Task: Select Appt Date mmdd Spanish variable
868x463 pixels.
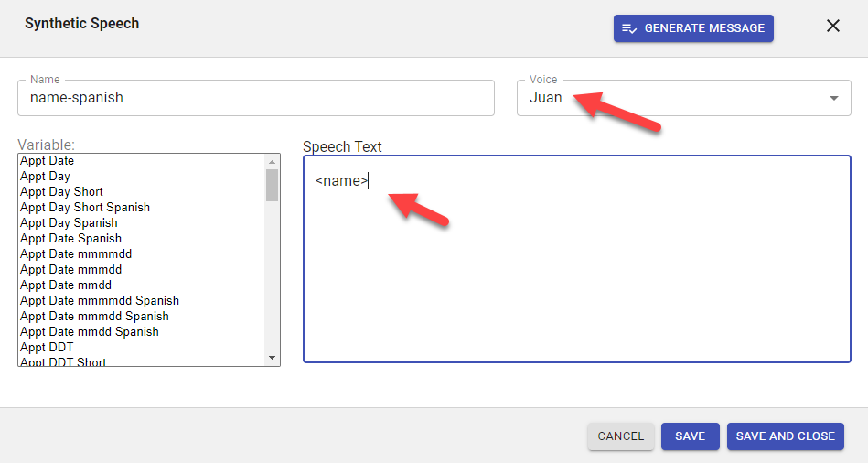Action: tap(90, 332)
